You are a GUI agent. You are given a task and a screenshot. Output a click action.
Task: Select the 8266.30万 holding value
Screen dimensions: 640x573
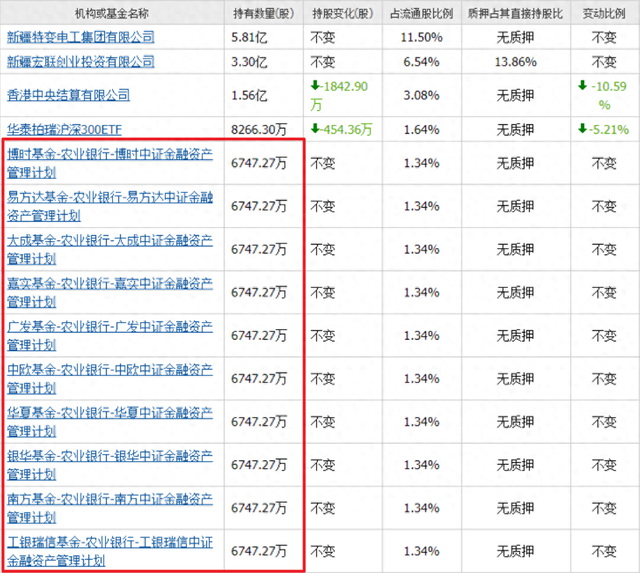[259, 130]
